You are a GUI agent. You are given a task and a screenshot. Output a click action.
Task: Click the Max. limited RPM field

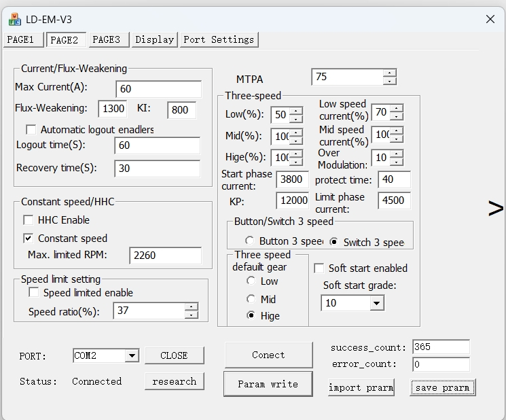[x=166, y=256]
